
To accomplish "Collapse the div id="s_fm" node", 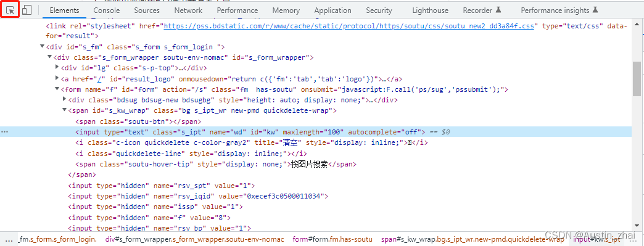I will pyautogui.click(x=43, y=47).
